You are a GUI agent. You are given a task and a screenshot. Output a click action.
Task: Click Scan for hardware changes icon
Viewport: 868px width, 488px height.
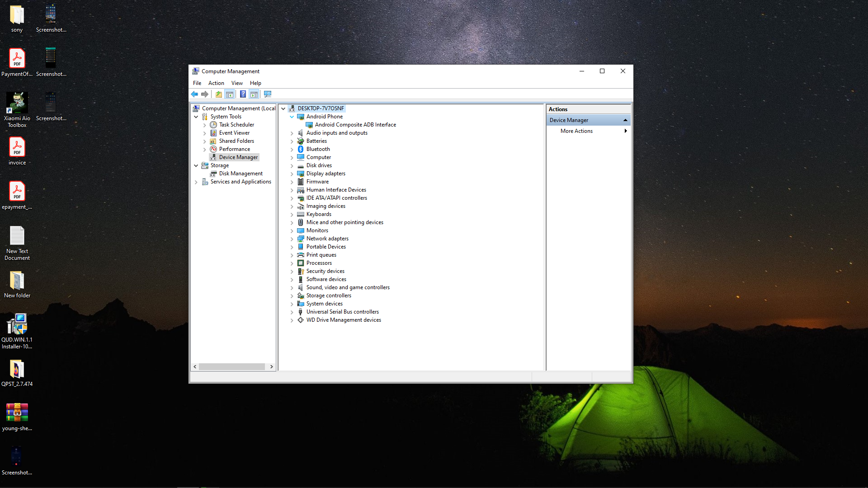[268, 94]
